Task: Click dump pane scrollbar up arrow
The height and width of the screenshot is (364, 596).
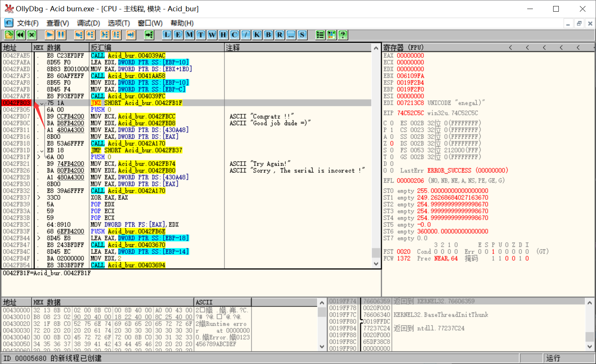Action: click(x=322, y=302)
